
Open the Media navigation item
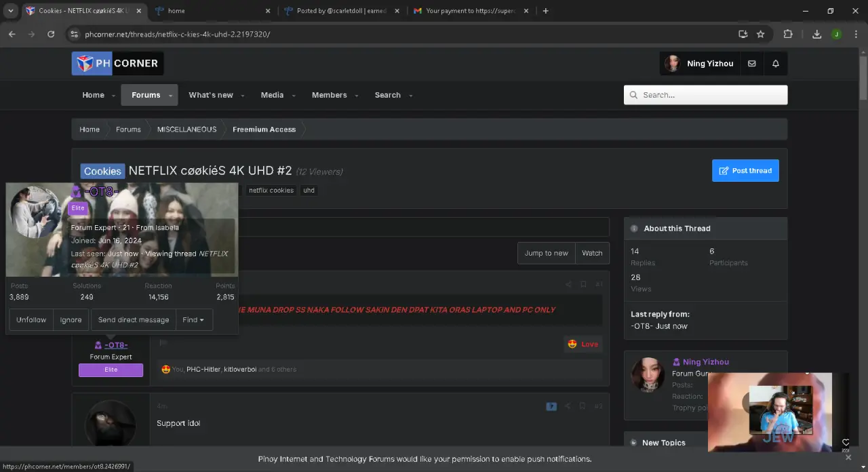(272, 95)
